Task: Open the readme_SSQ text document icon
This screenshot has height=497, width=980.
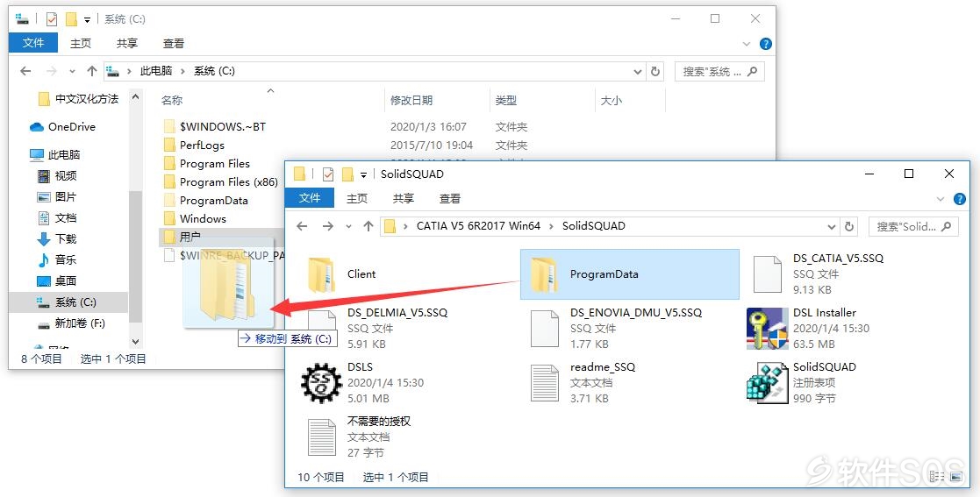Action: tap(544, 383)
